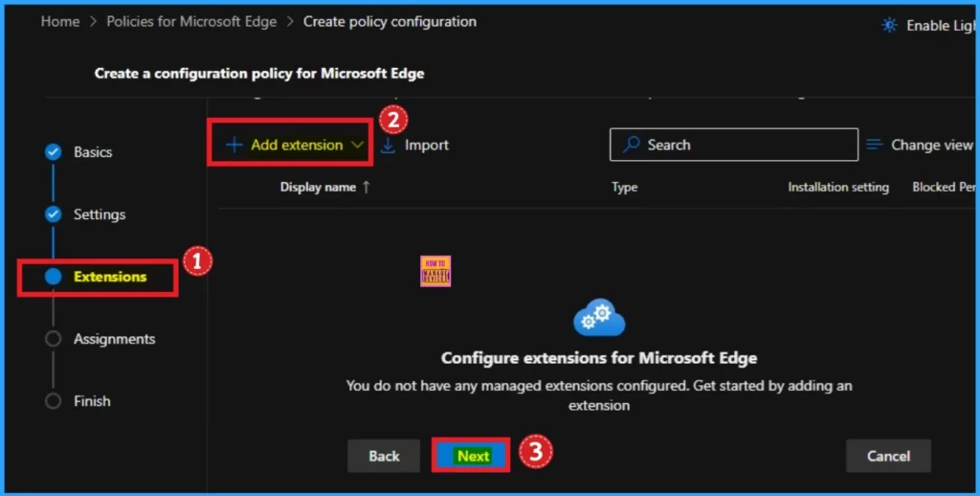Screen dimensions: 980x496
Task: Click the Create a configuration policy title
Action: click(259, 73)
